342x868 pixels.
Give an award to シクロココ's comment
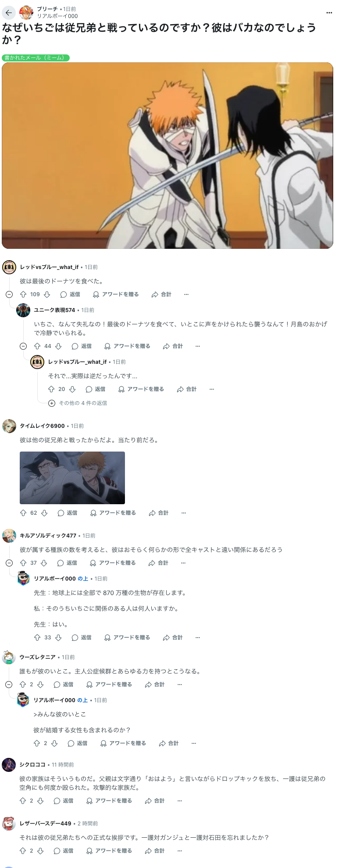[x=109, y=801]
